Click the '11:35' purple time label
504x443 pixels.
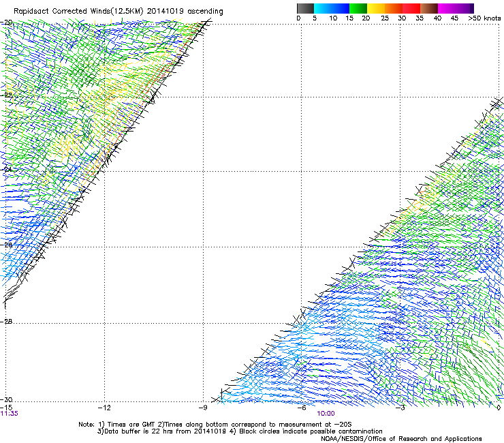click(10, 414)
